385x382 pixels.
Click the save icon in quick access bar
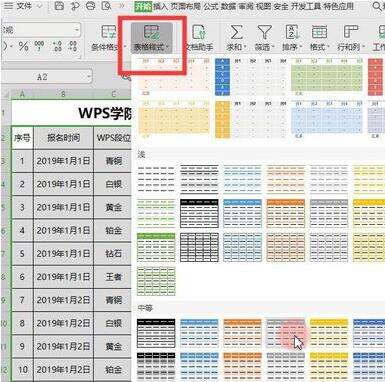pos(59,6)
